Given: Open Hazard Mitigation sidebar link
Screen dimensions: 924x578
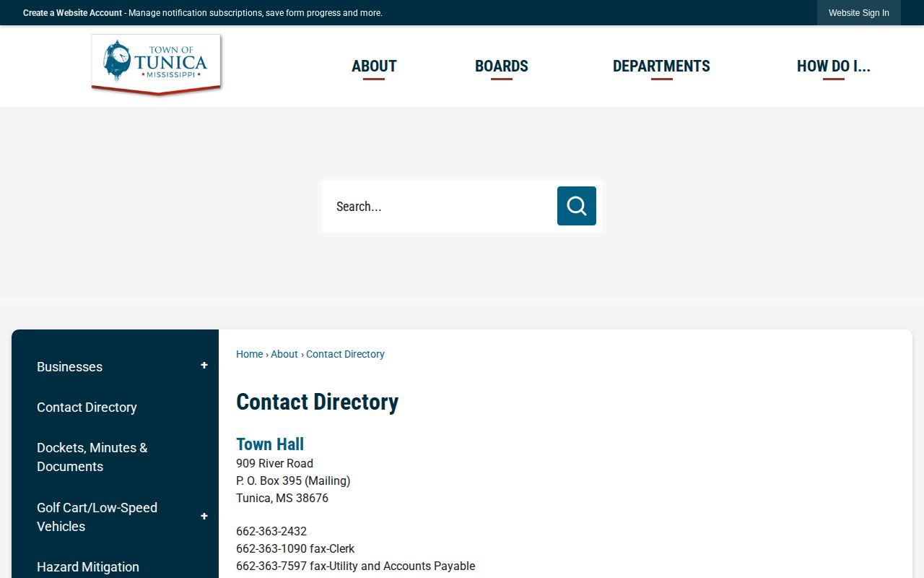Looking at the screenshot, I should coord(88,567).
